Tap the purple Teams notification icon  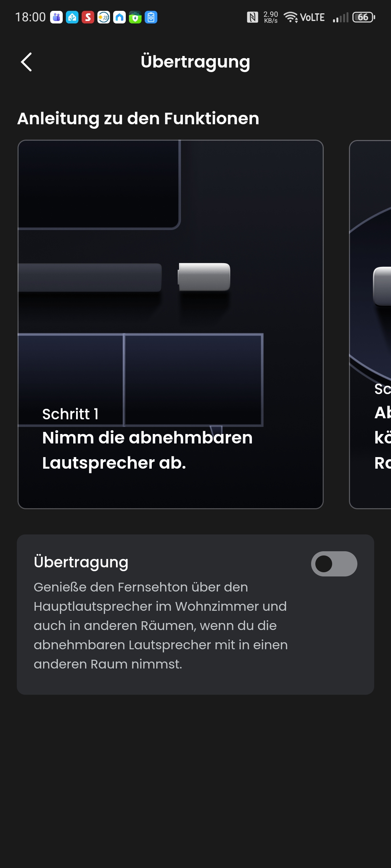coord(56,17)
